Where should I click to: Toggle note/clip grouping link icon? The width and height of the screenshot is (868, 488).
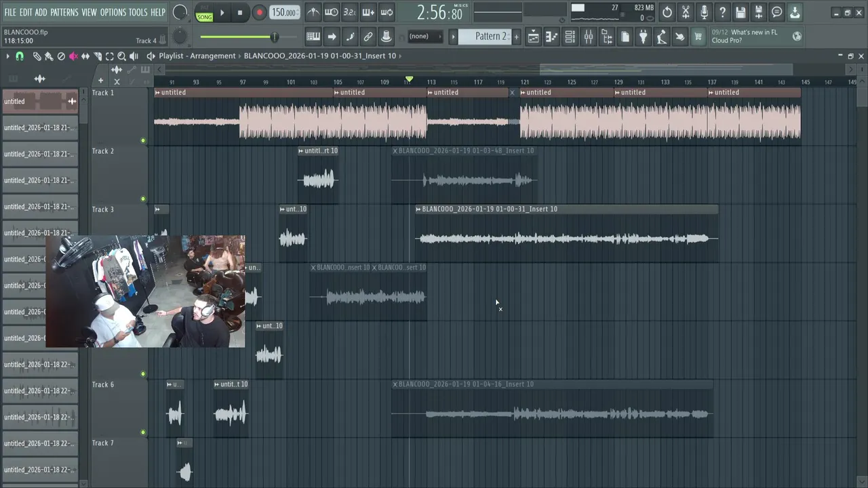368,37
